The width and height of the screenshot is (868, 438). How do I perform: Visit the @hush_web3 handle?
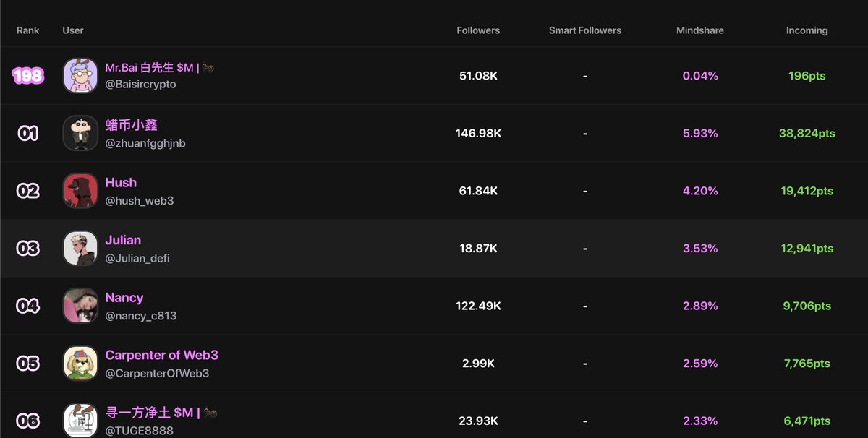coord(140,201)
